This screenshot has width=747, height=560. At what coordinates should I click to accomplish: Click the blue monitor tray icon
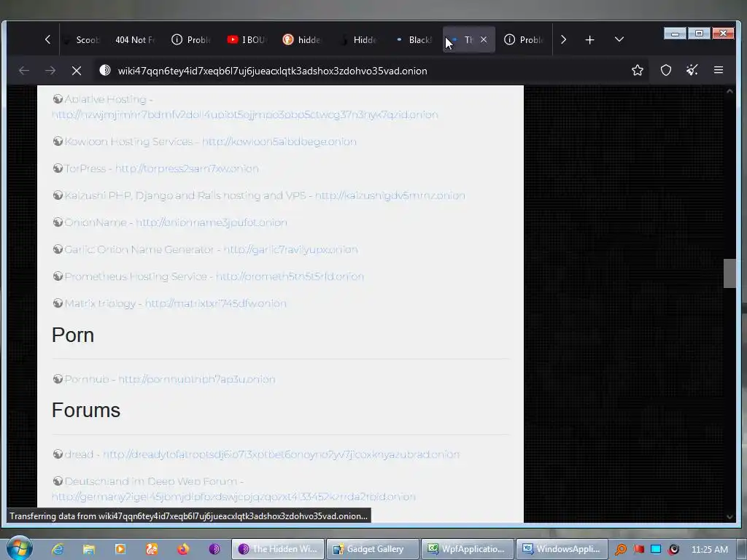[x=656, y=549]
